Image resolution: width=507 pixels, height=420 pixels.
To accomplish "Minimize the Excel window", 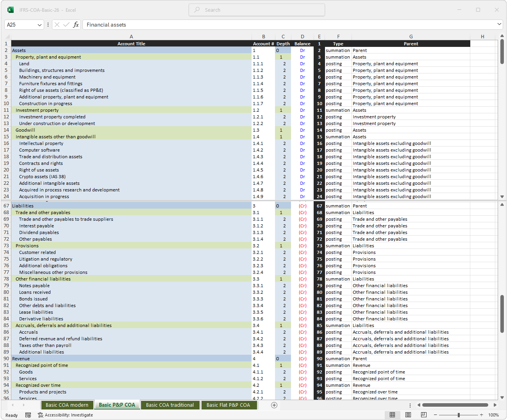I will pos(459,10).
